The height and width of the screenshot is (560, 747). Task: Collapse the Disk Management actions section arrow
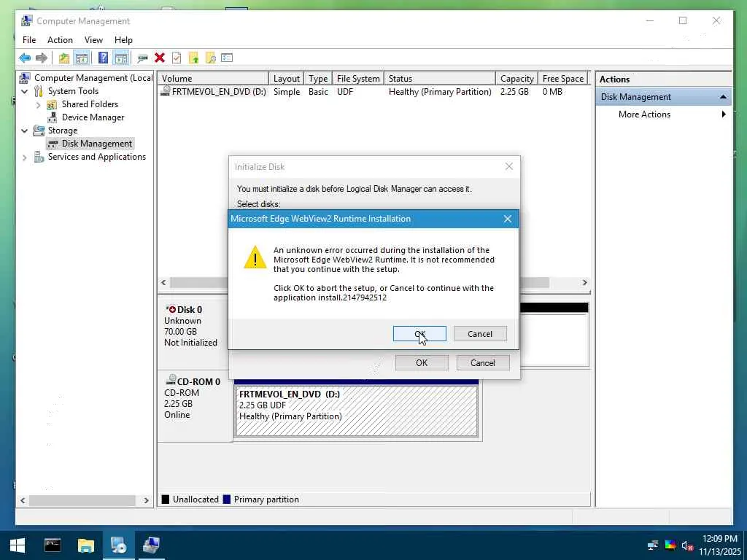[x=723, y=97]
